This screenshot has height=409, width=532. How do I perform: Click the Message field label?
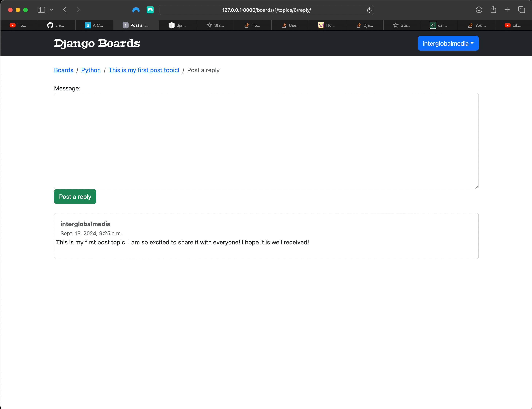(x=67, y=88)
